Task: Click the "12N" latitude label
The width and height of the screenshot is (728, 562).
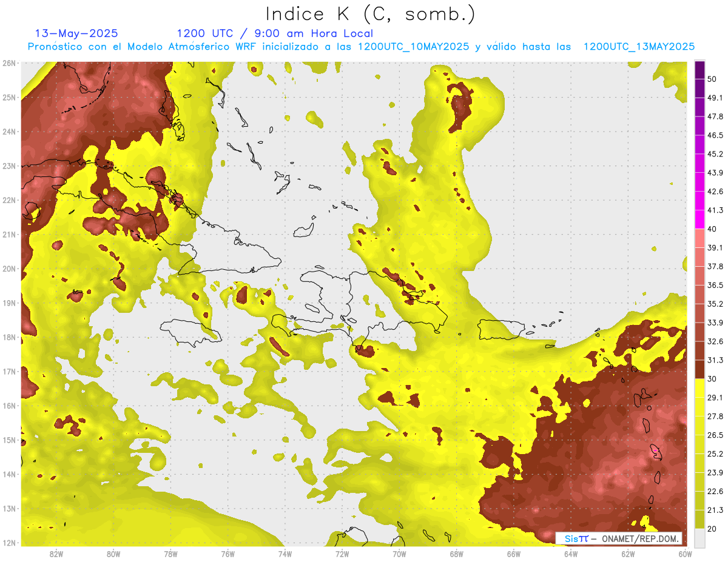Action: pyautogui.click(x=9, y=543)
